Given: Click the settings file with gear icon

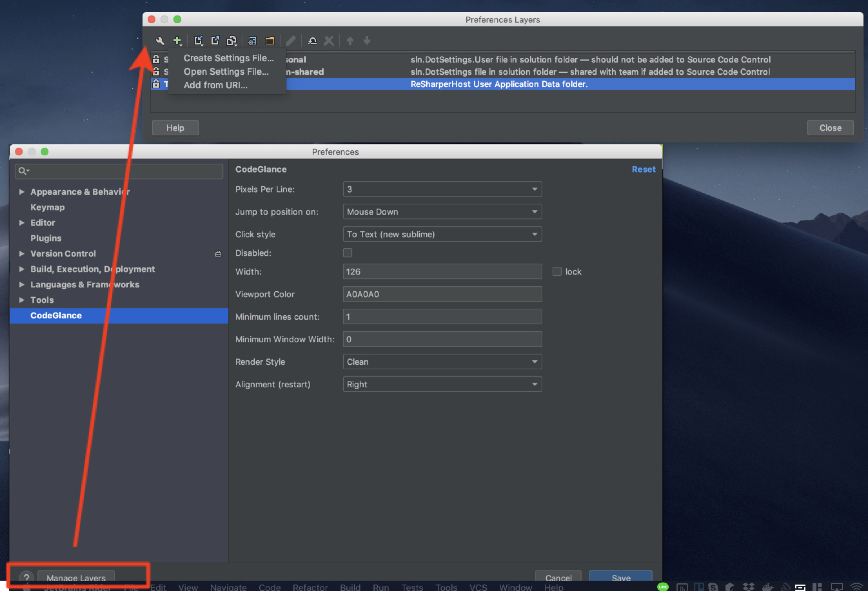Looking at the screenshot, I should (252, 40).
